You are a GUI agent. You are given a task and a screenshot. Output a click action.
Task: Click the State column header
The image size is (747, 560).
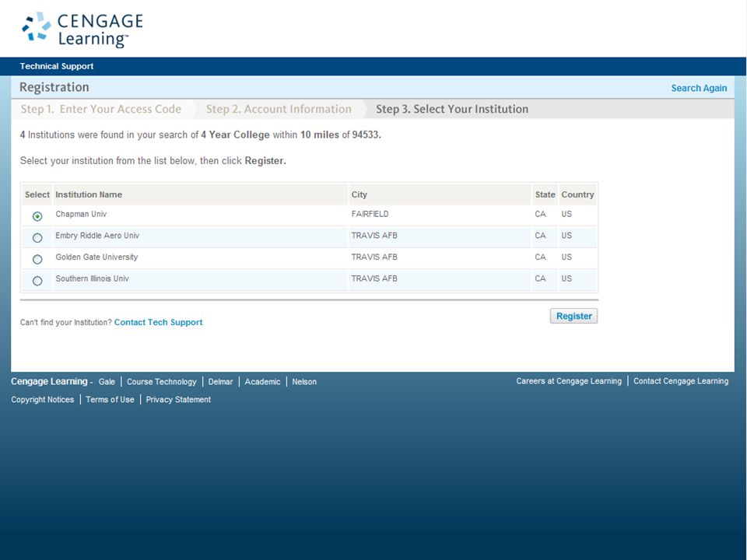[x=545, y=194]
